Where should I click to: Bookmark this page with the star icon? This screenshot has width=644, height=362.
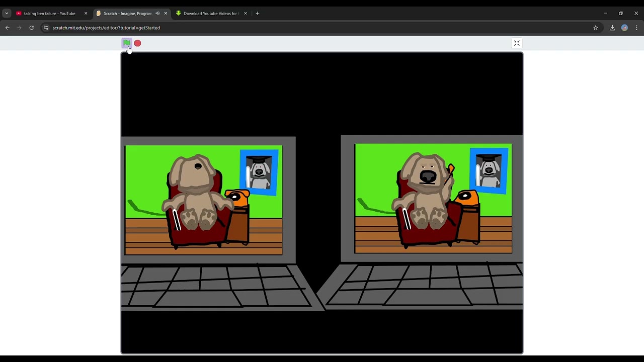tap(596, 28)
